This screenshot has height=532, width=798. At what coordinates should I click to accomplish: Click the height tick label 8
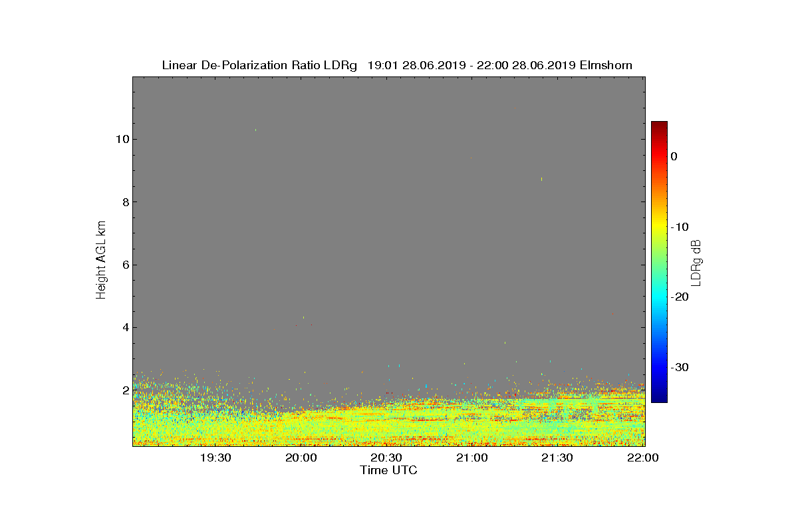point(124,202)
